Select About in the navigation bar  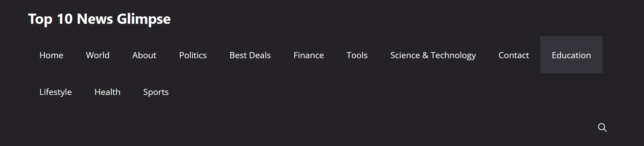(144, 55)
